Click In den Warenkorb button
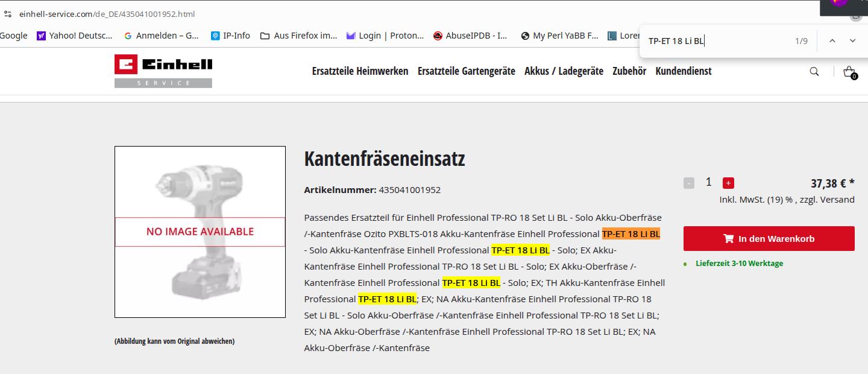The image size is (868, 374). click(769, 239)
